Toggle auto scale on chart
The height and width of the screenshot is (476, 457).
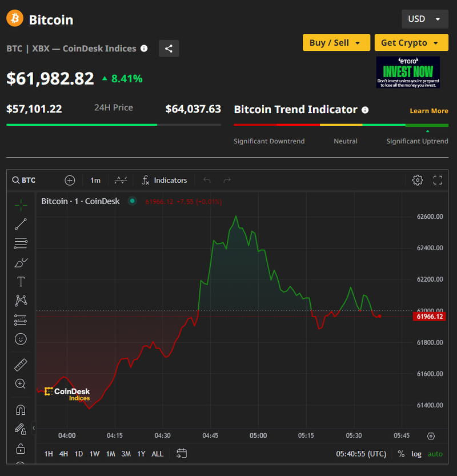click(x=435, y=454)
